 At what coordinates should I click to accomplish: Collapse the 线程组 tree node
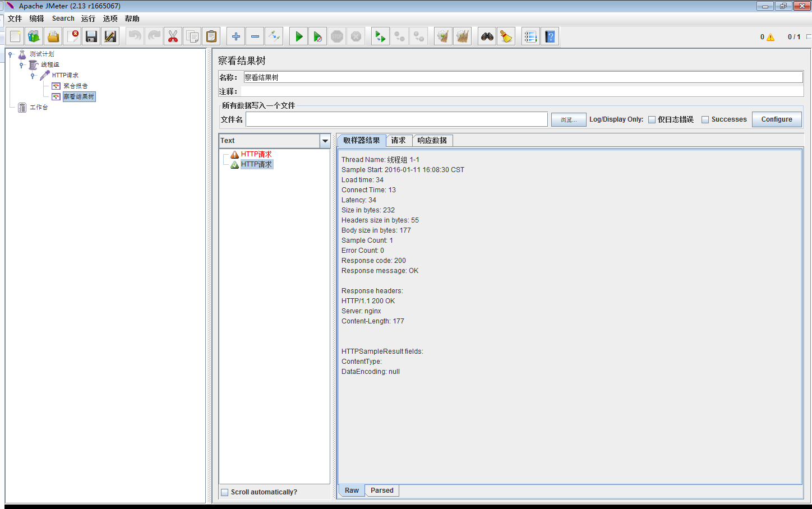pos(21,65)
